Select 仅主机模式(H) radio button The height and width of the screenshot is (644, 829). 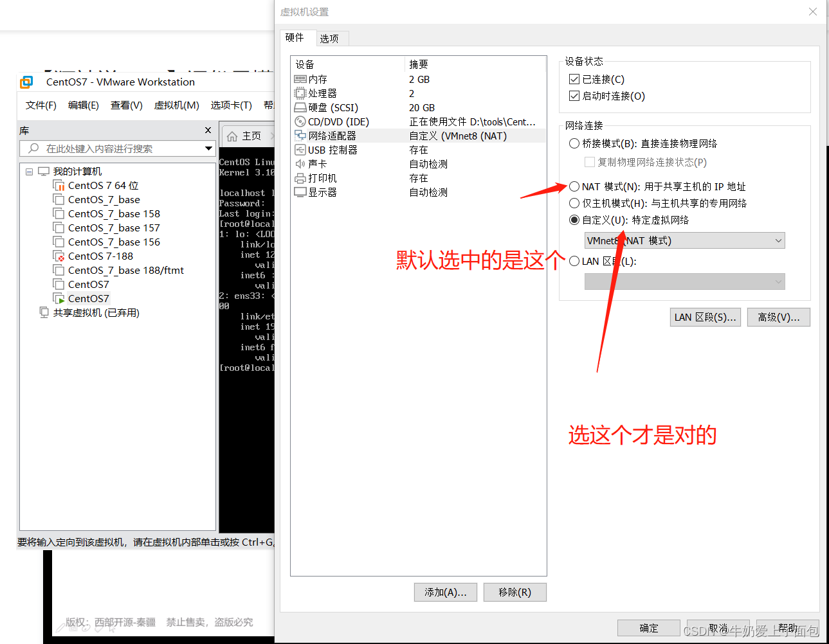[574, 203]
